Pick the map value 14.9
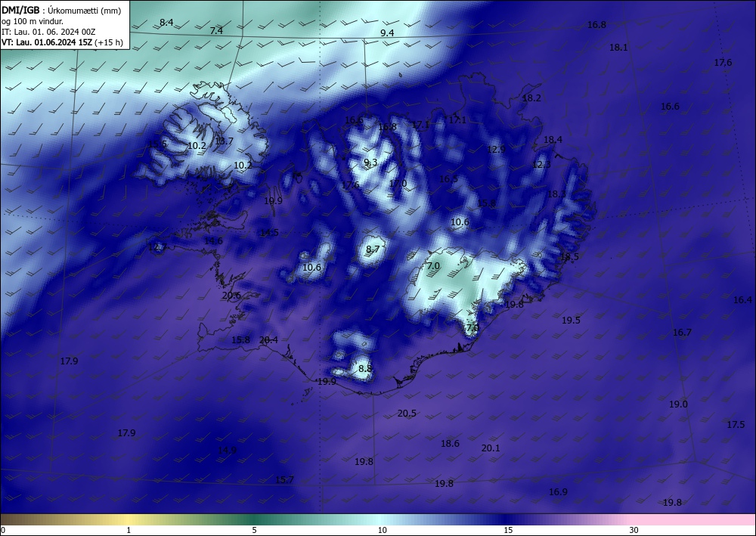756x536 pixels. [x=227, y=451]
